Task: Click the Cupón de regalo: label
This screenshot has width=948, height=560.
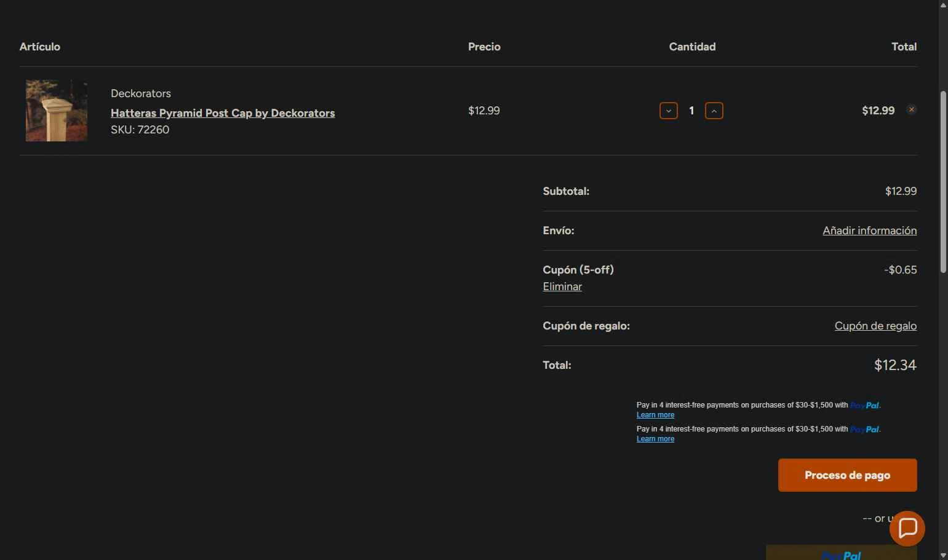Action: 586,326
